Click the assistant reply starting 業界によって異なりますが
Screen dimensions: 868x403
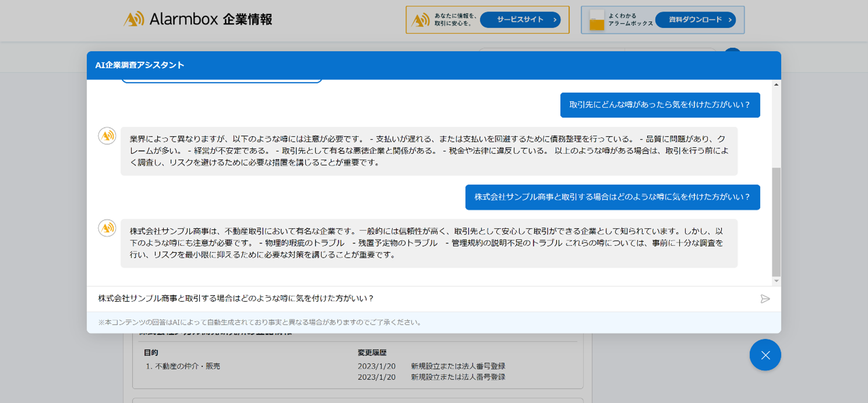click(x=429, y=151)
